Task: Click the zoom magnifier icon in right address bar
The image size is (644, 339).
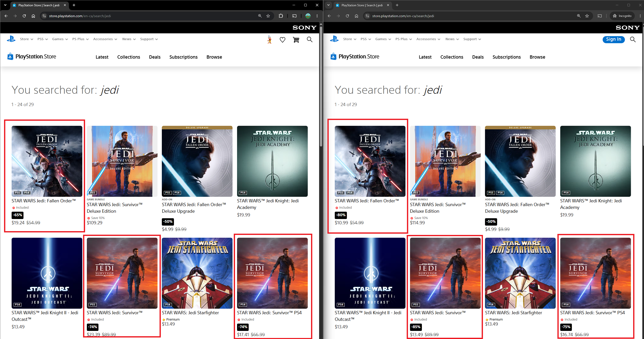Action: pos(579,16)
